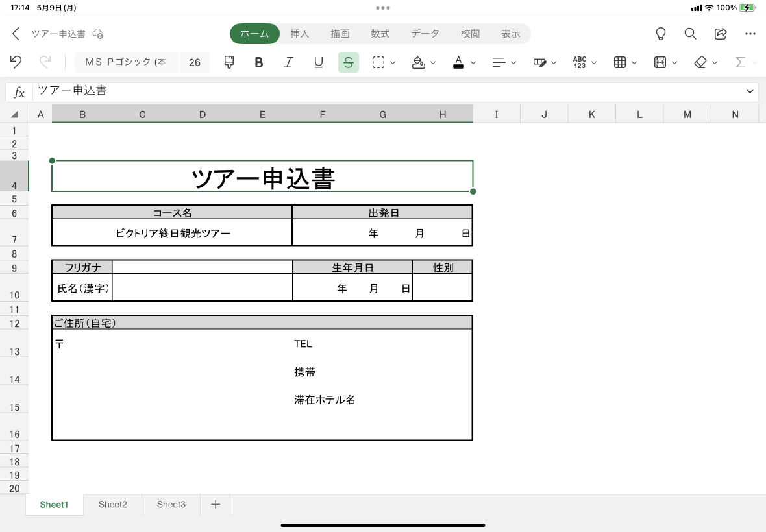Click the lightbulb Tell Me icon
Screen dimensions: 766x532
(660, 34)
